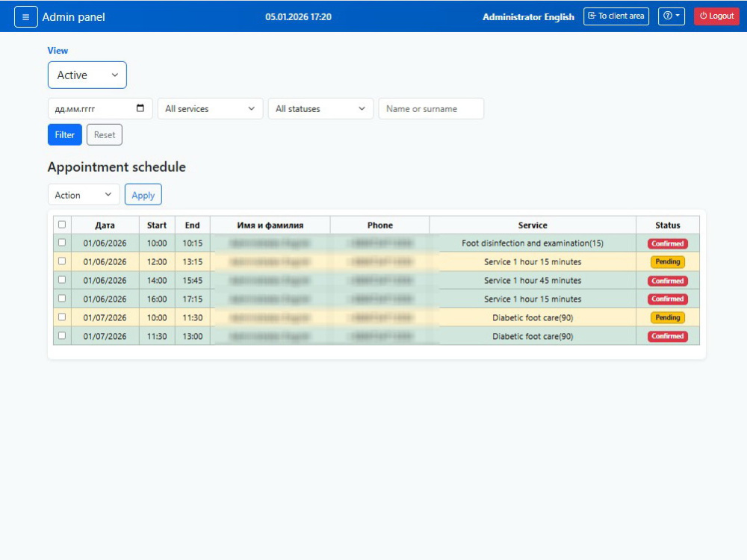The width and height of the screenshot is (747, 560).
Task: Check the 01/06/2026 12:00 appointment row
Action: click(x=62, y=261)
